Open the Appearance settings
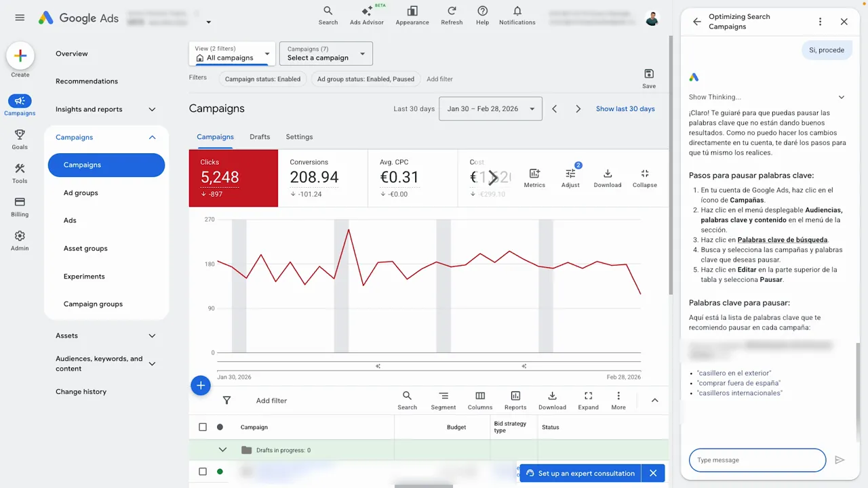The width and height of the screenshot is (868, 488). (x=412, y=16)
